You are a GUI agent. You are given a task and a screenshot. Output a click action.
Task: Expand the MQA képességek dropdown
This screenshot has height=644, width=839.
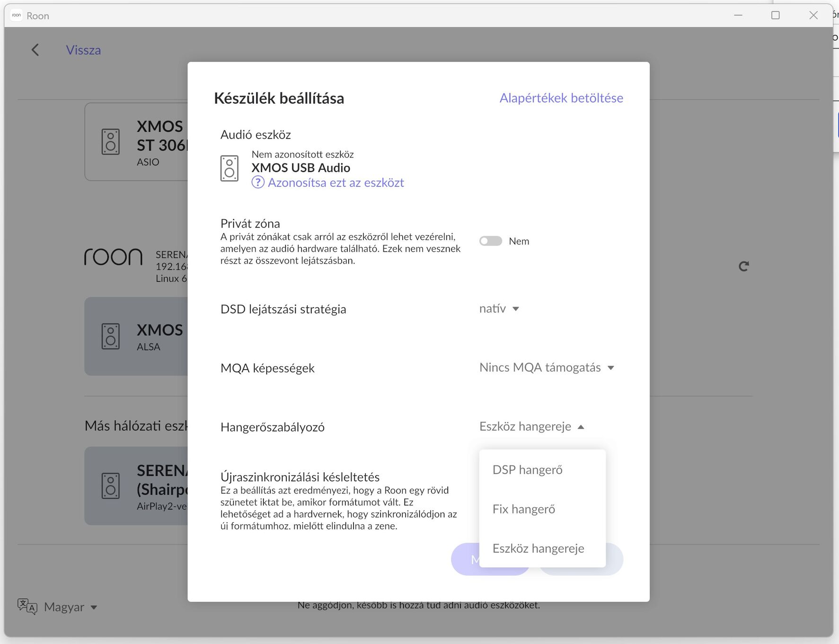click(547, 368)
